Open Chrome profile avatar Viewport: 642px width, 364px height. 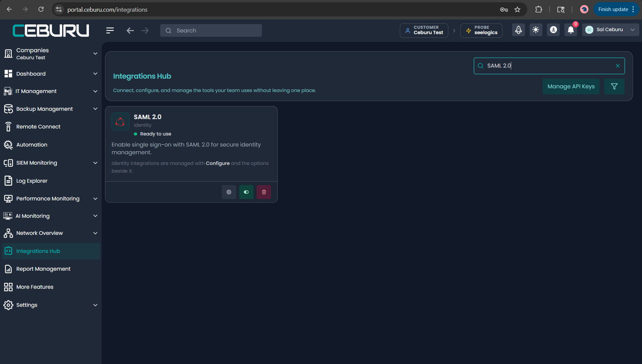[x=584, y=9]
